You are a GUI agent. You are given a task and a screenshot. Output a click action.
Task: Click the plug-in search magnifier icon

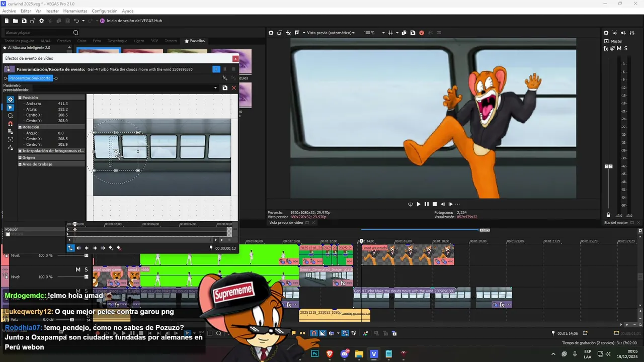(76, 33)
